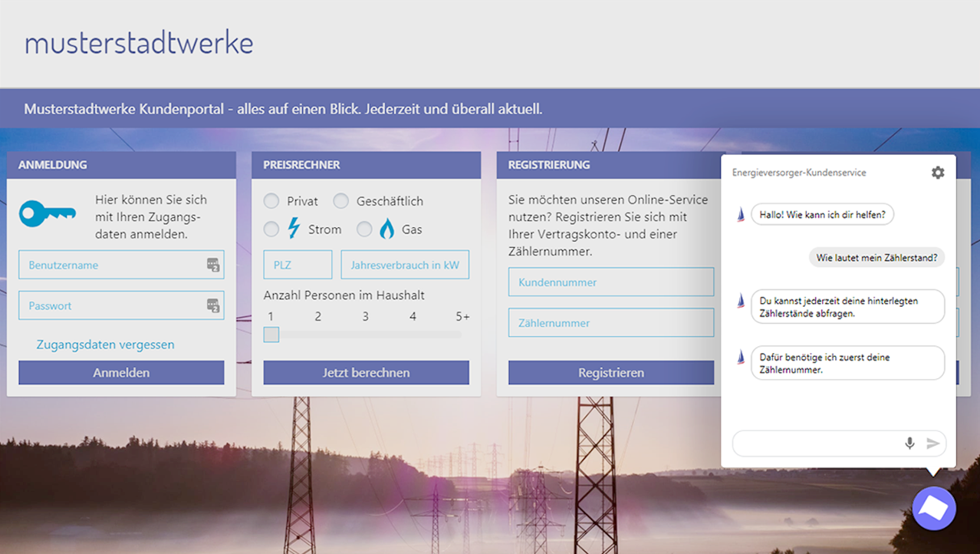Click the chat message "Hallo! Wie kann ich dir helfen?"
The height and width of the screenshot is (554, 980).
[822, 215]
